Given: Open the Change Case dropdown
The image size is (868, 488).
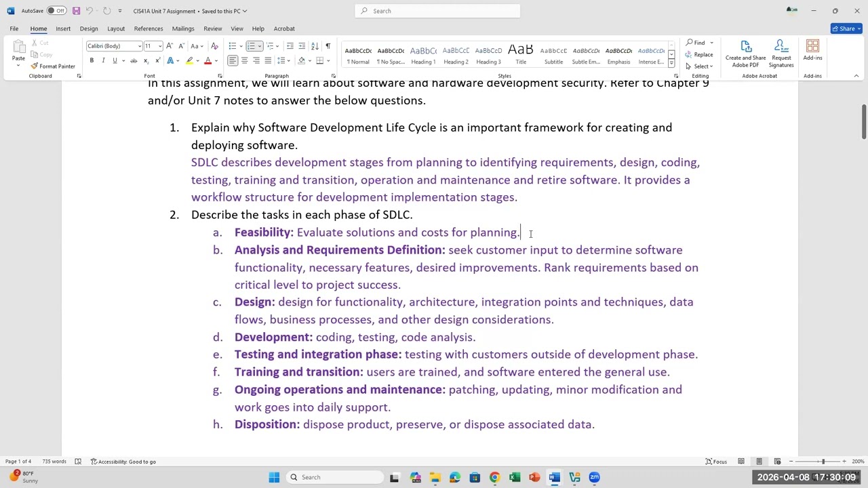Looking at the screenshot, I should point(196,46).
